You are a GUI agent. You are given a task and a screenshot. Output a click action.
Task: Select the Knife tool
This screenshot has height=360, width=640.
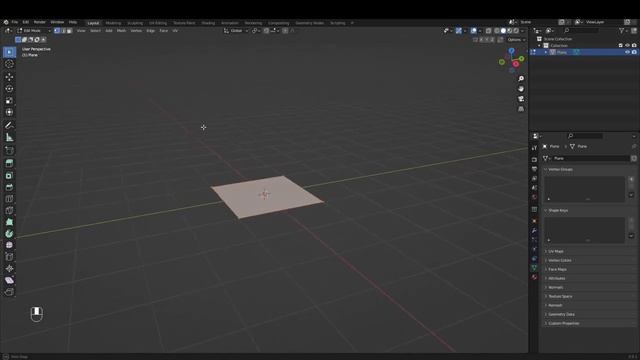pyautogui.click(x=9, y=211)
